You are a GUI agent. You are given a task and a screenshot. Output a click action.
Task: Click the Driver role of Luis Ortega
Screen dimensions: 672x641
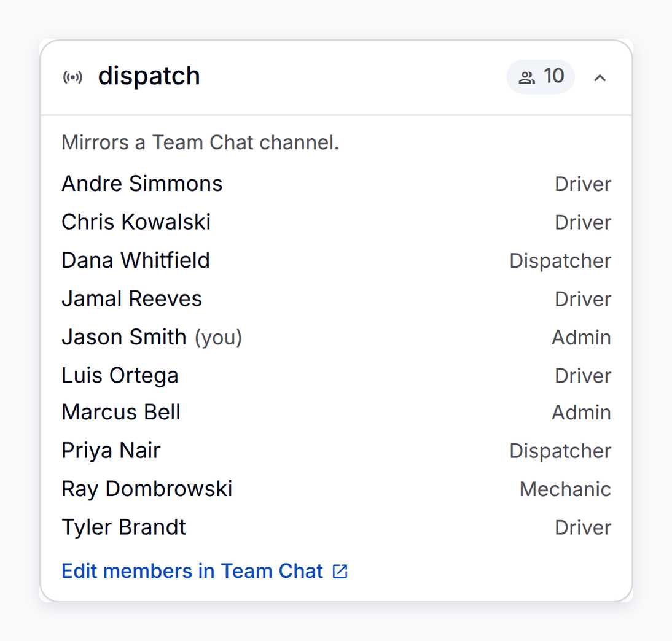pyautogui.click(x=583, y=376)
